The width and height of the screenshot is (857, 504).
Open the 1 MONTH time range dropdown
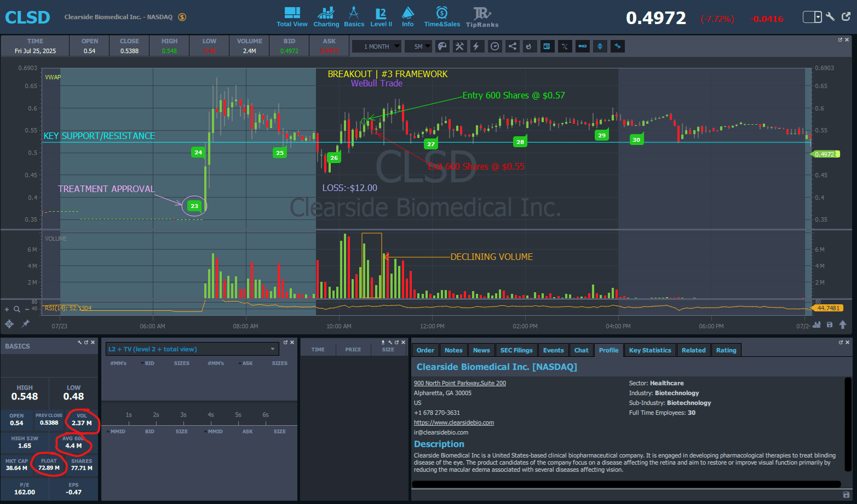377,47
